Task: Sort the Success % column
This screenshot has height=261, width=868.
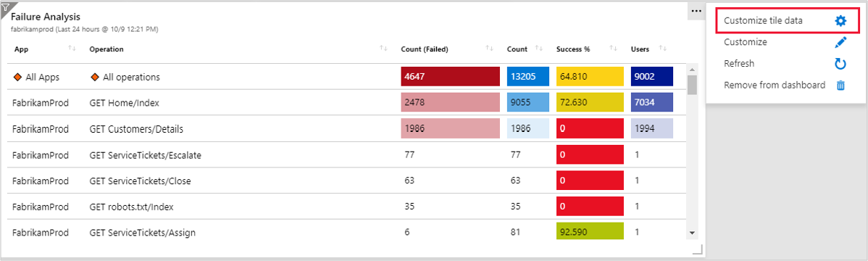Action: tap(613, 49)
